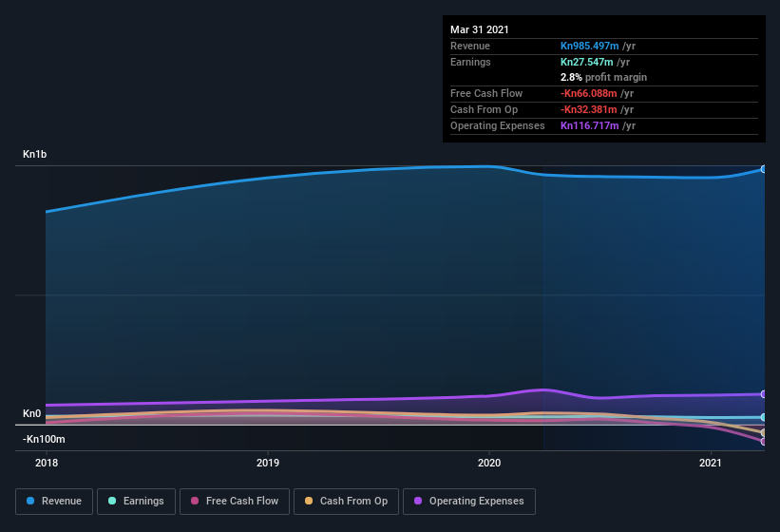Click the -Kn66.088m free cash flow value
The width and height of the screenshot is (780, 532).
click(588, 93)
